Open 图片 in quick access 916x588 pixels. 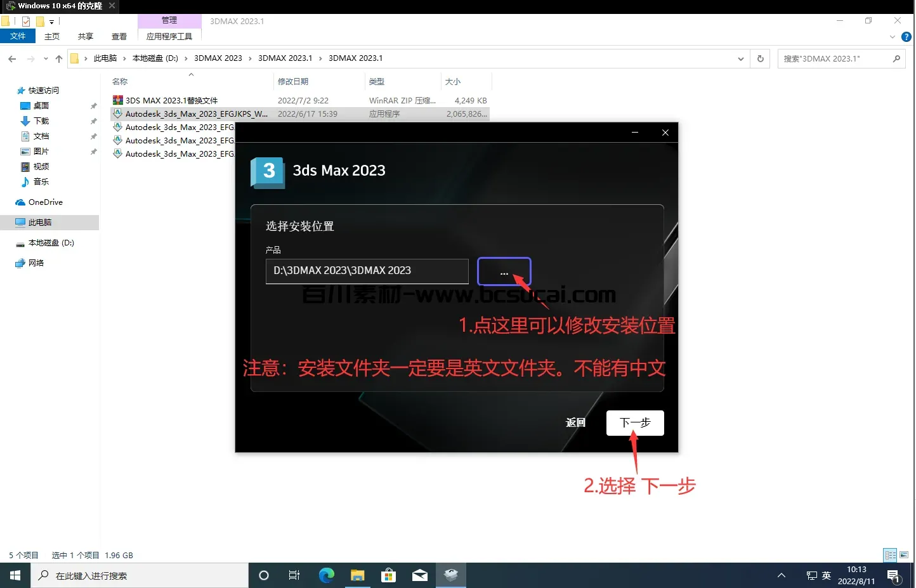41,152
